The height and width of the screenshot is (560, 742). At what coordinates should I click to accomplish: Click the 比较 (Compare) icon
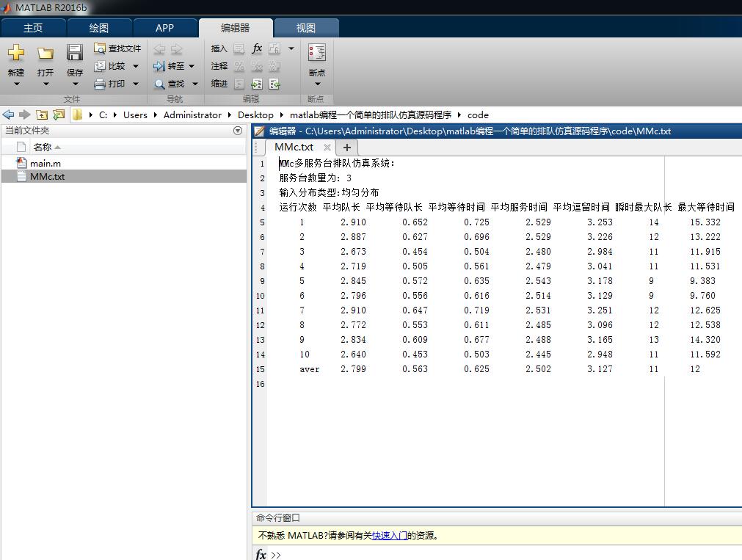click(100, 66)
